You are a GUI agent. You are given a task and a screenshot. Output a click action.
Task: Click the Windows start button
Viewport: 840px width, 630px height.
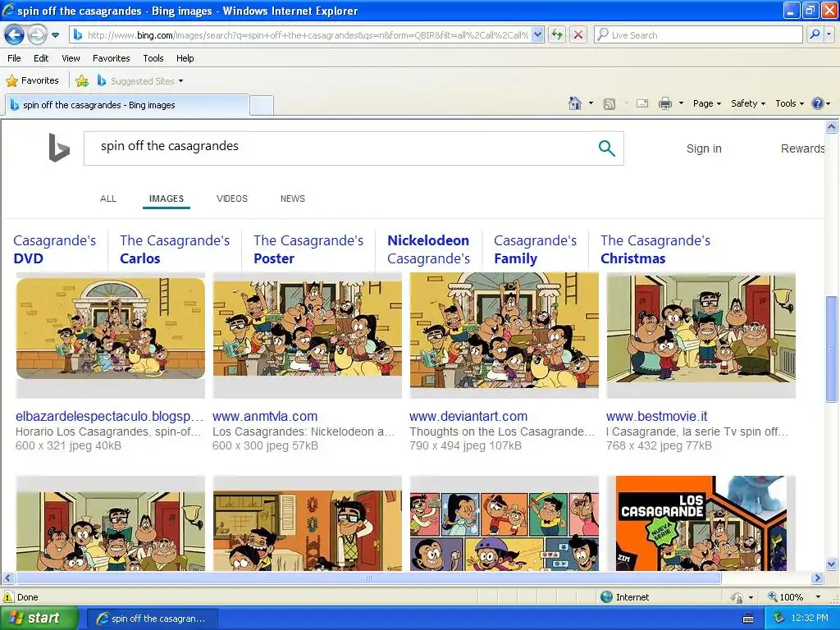tap(39, 619)
